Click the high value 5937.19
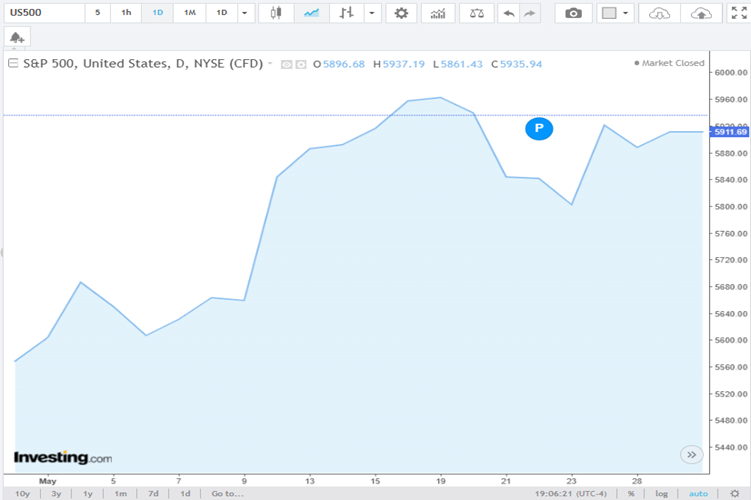This screenshot has height=500, width=751. (403, 64)
